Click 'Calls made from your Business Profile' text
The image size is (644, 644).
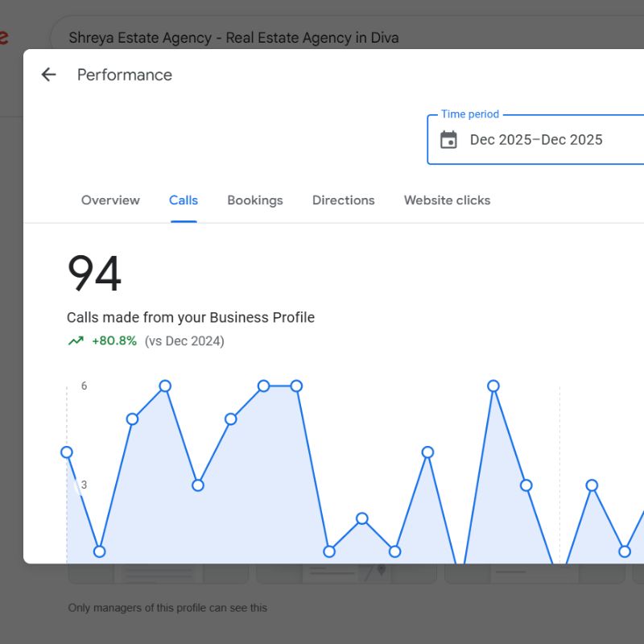pyautogui.click(x=191, y=318)
